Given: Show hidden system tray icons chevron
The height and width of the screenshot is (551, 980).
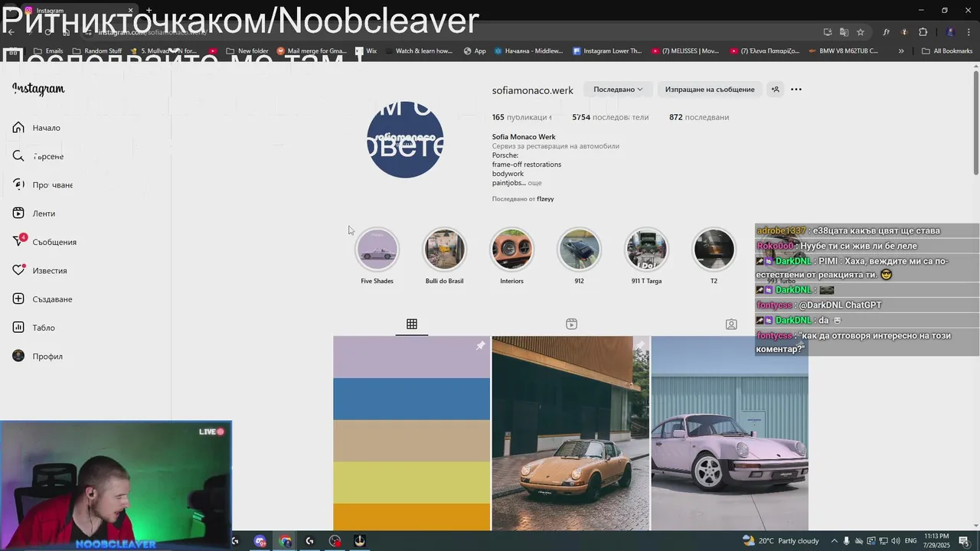Looking at the screenshot, I should click(x=835, y=541).
